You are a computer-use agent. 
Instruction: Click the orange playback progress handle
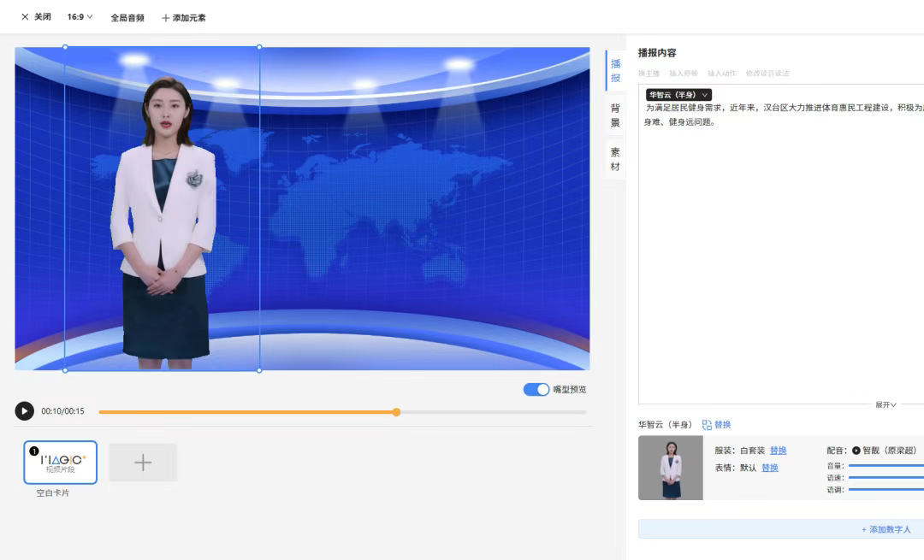396,412
